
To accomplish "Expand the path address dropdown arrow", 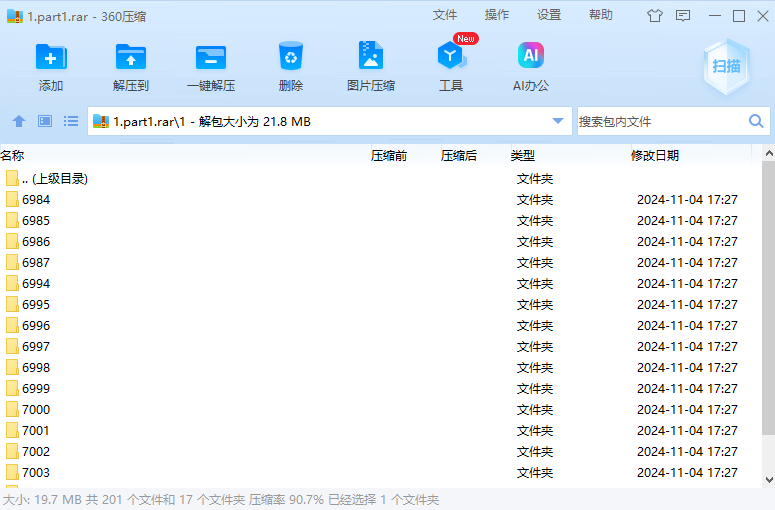I will coord(558,121).
